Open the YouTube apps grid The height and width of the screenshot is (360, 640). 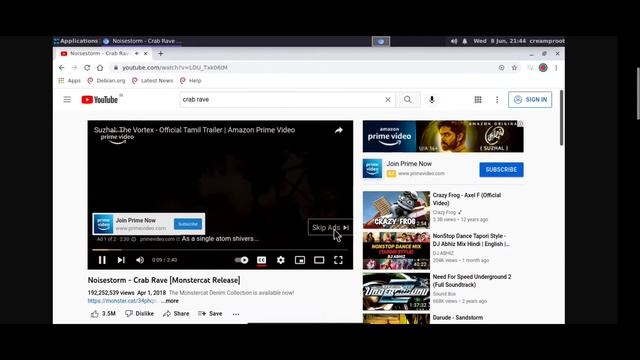coord(478,100)
